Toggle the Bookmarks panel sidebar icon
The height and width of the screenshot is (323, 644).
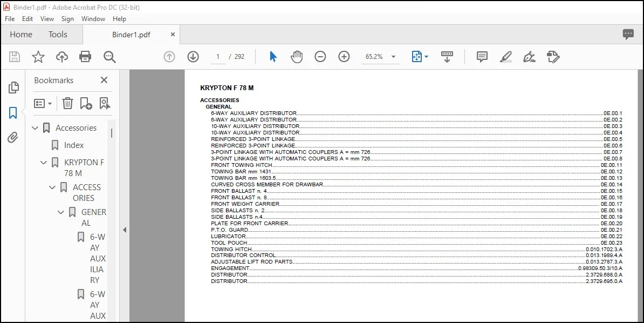coord(13,113)
